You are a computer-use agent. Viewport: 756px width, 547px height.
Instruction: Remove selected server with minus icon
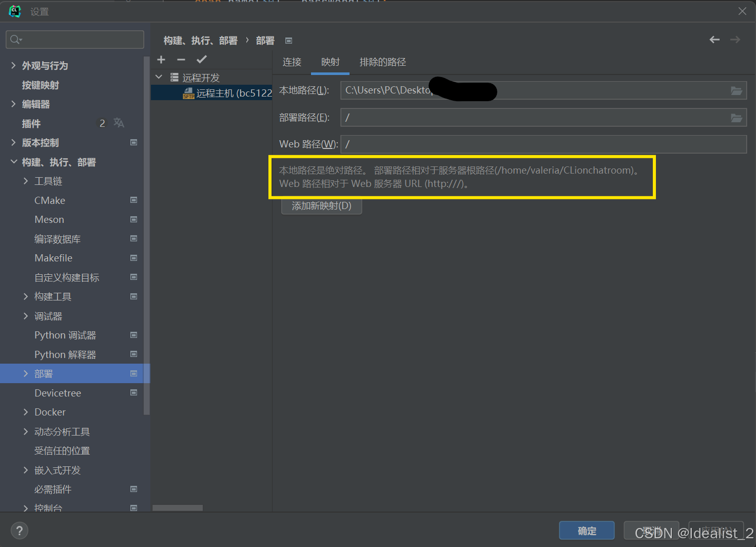tap(181, 60)
